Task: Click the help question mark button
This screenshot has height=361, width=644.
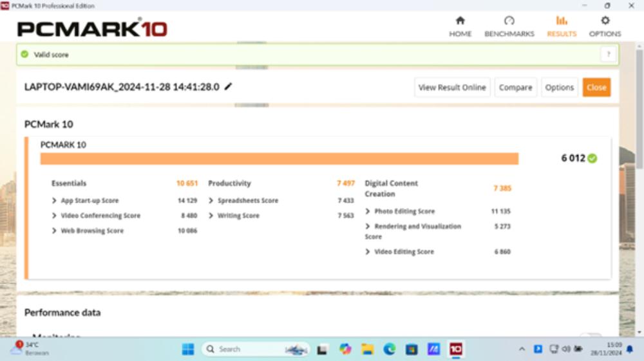Action: click(607, 55)
